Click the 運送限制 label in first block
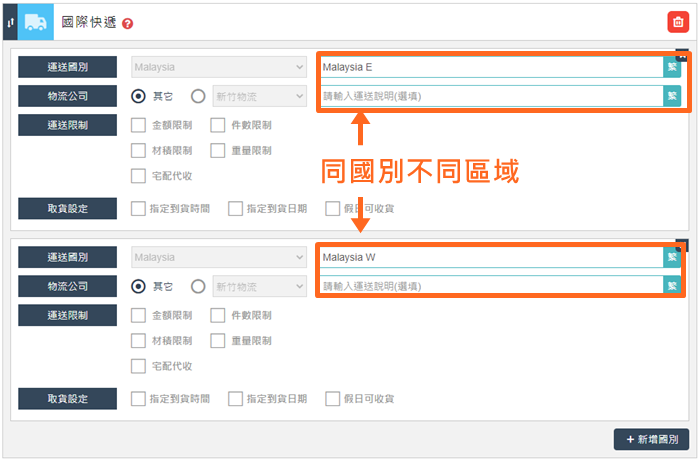This screenshot has height=461, width=700. (67, 125)
